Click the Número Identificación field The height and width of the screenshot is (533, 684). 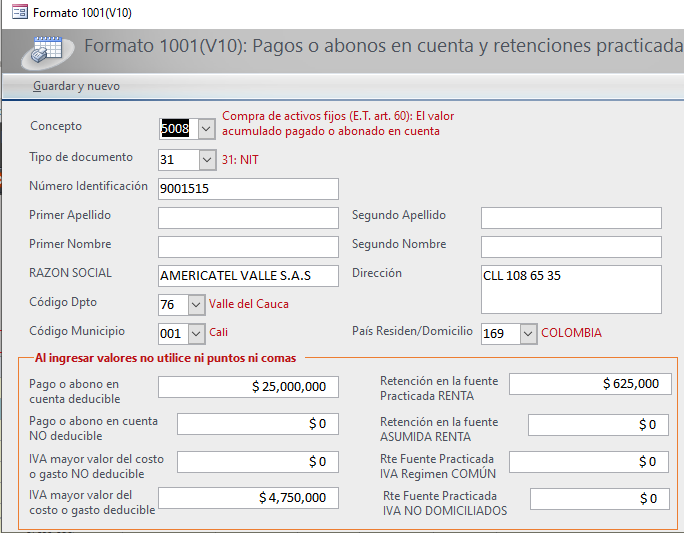(x=248, y=188)
